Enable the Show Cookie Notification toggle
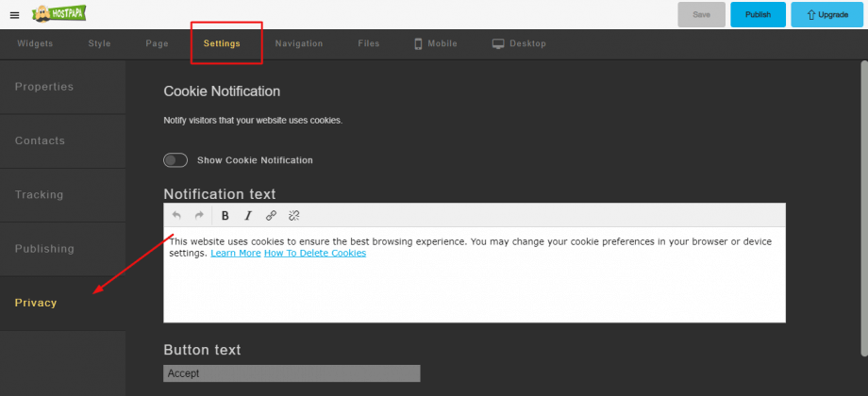Viewport: 868px width, 396px height. 175,160
